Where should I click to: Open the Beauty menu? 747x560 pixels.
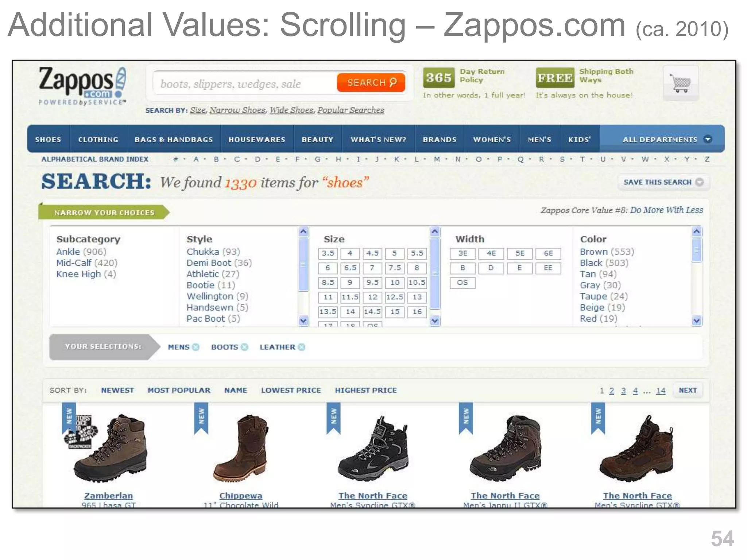317,139
